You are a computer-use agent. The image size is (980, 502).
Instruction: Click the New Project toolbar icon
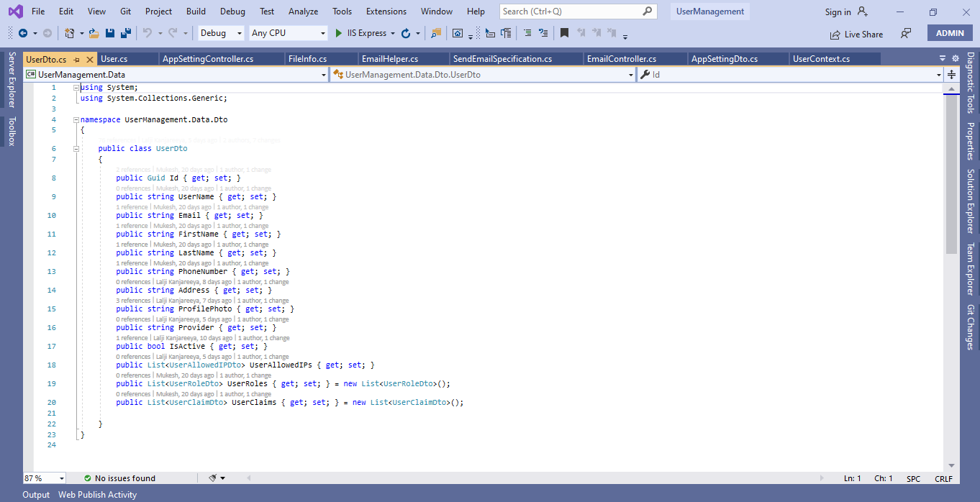[70, 33]
